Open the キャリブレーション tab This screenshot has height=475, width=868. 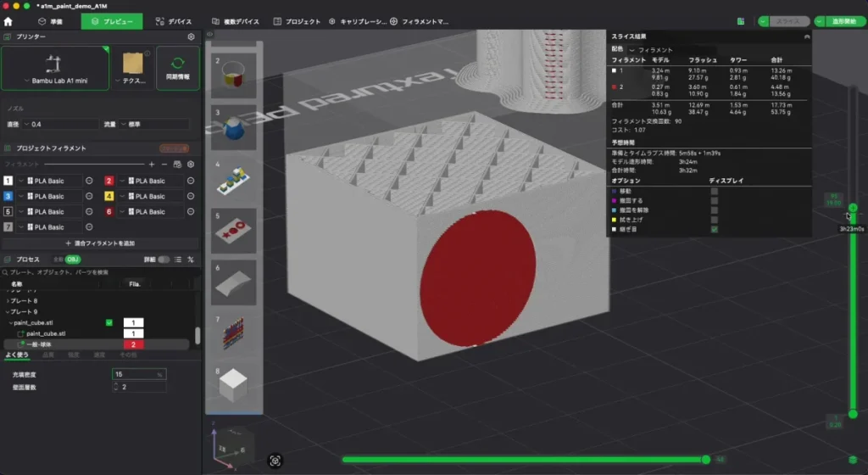coord(358,21)
